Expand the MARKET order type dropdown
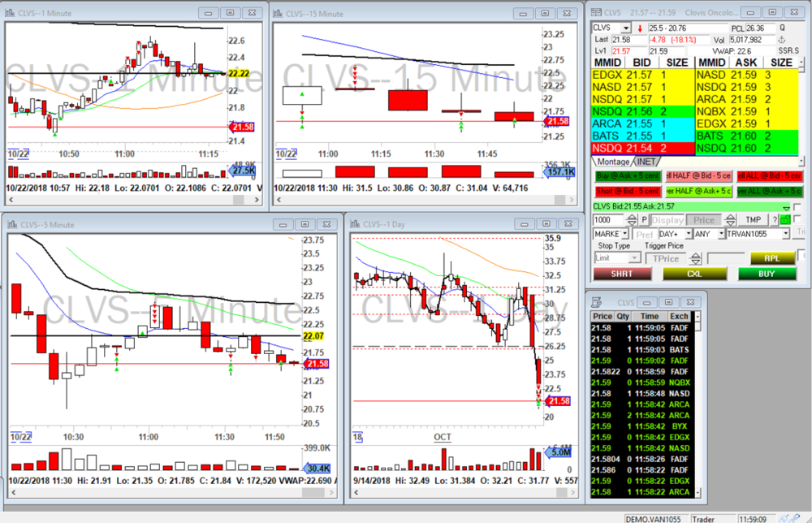The width and height of the screenshot is (812, 523). tap(624, 233)
